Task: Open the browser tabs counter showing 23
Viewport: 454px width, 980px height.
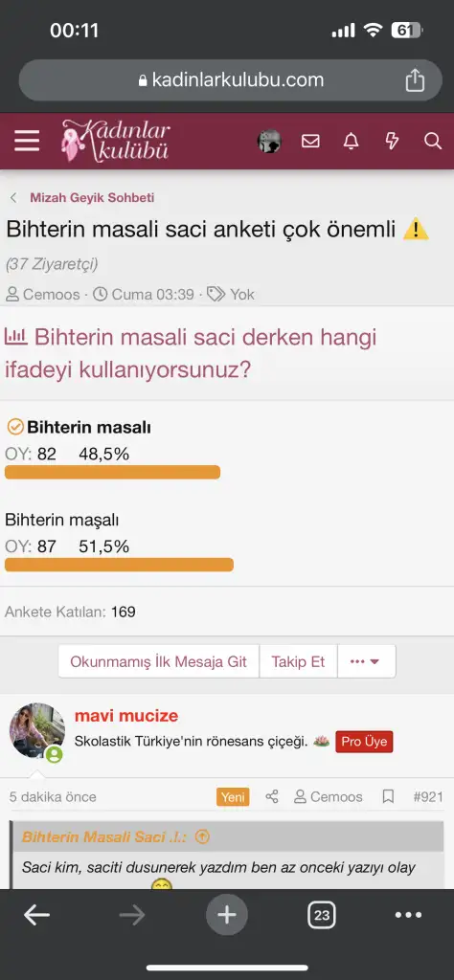Action: click(x=322, y=916)
